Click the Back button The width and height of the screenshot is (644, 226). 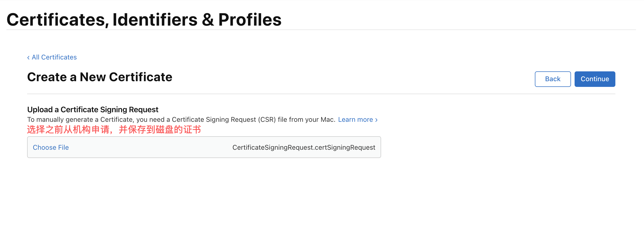coord(552,79)
